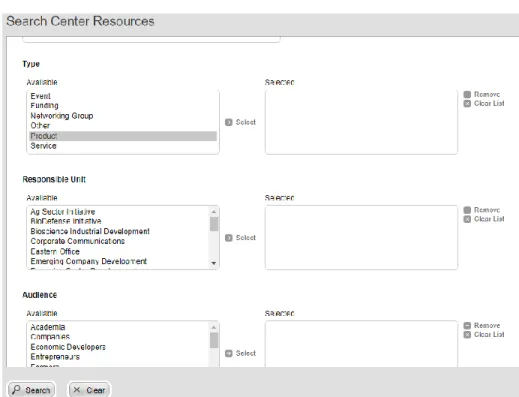Click Select link next to Audience list
This screenshot has height=397, width=519.
coord(246,353)
